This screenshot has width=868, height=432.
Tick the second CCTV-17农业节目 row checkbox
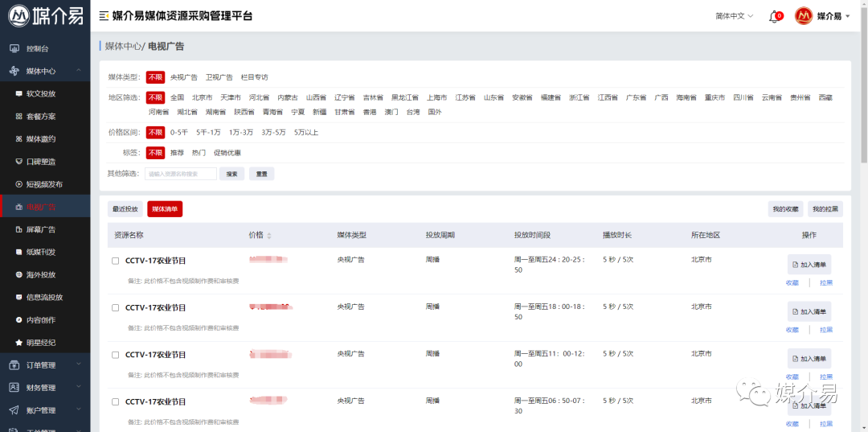click(116, 308)
